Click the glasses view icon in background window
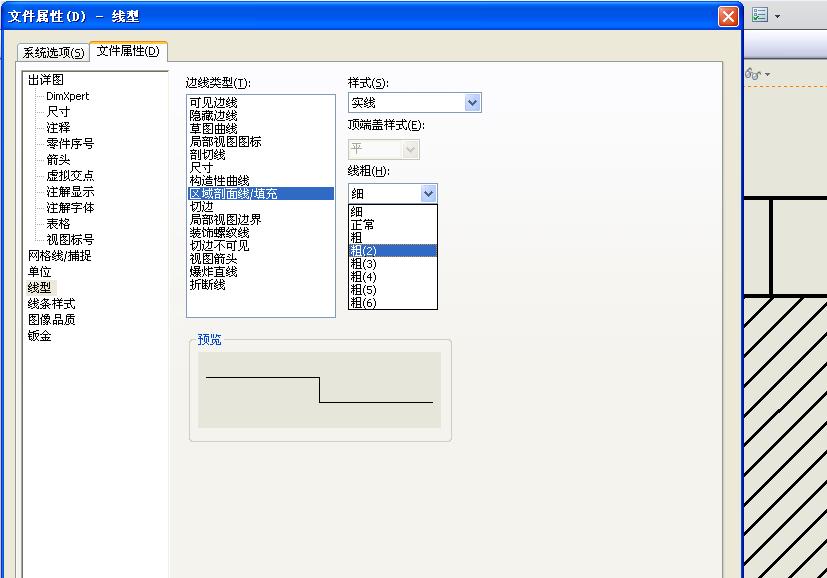Screen dimensions: 827x578 pos(753,74)
